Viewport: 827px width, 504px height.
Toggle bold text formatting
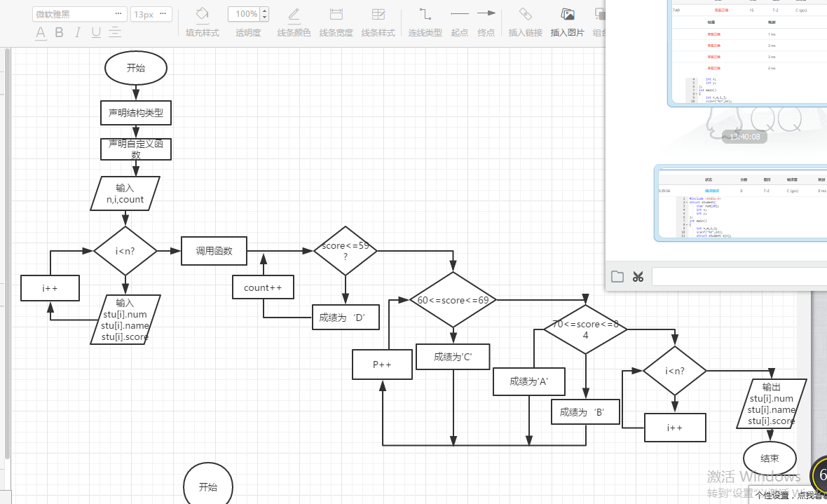[x=59, y=33]
